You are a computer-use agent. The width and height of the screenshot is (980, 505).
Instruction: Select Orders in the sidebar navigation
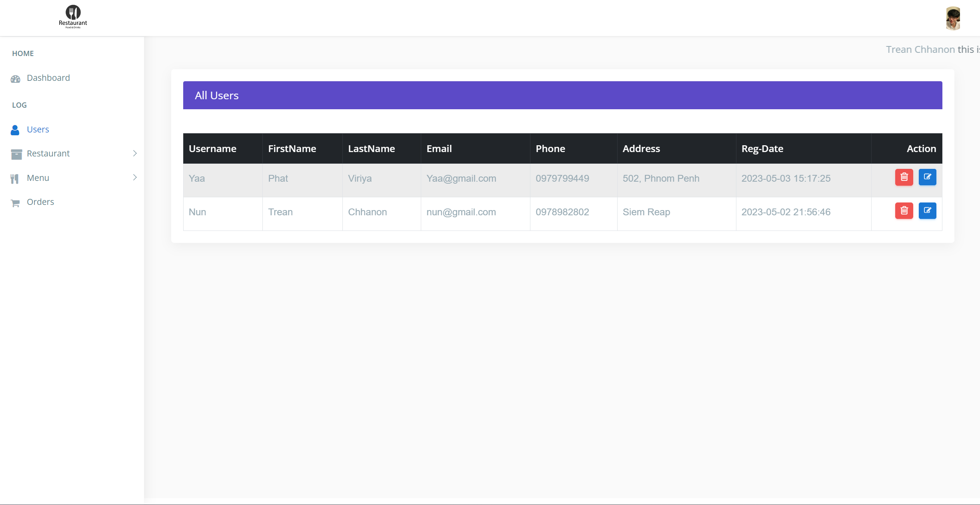pyautogui.click(x=40, y=202)
